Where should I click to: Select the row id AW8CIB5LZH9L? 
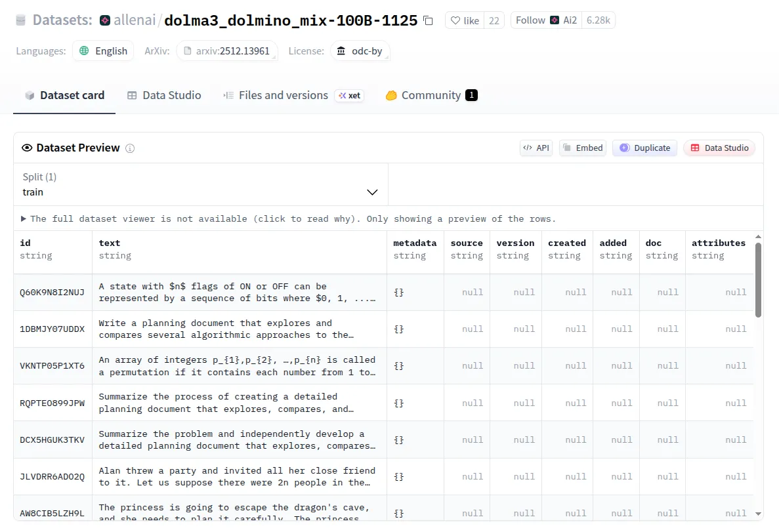click(x=52, y=514)
